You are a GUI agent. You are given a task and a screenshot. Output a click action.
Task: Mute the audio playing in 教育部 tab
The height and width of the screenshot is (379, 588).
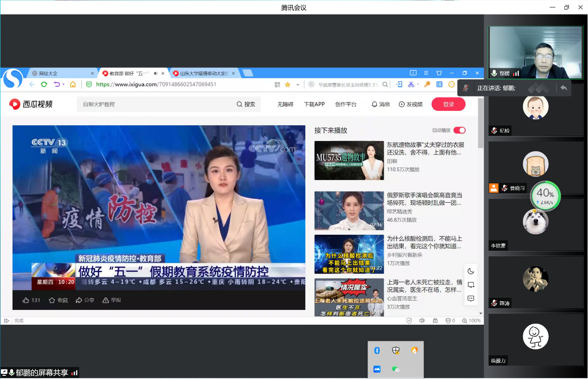(x=156, y=73)
